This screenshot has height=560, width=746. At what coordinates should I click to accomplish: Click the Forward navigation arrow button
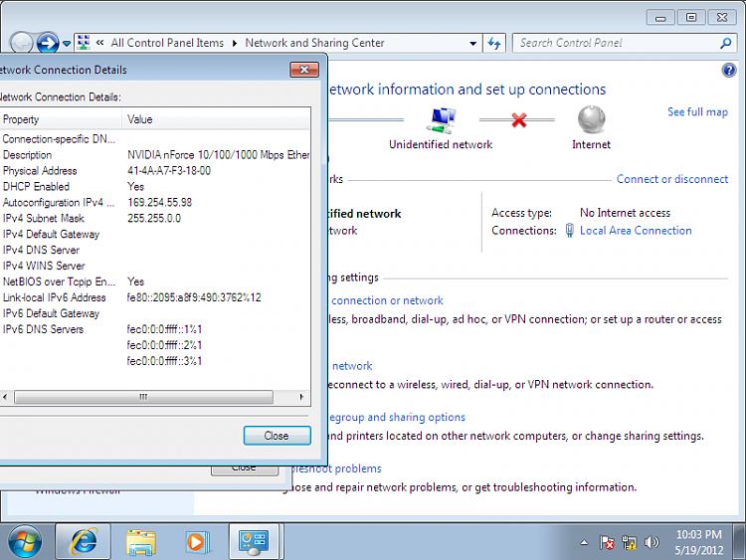click(48, 44)
